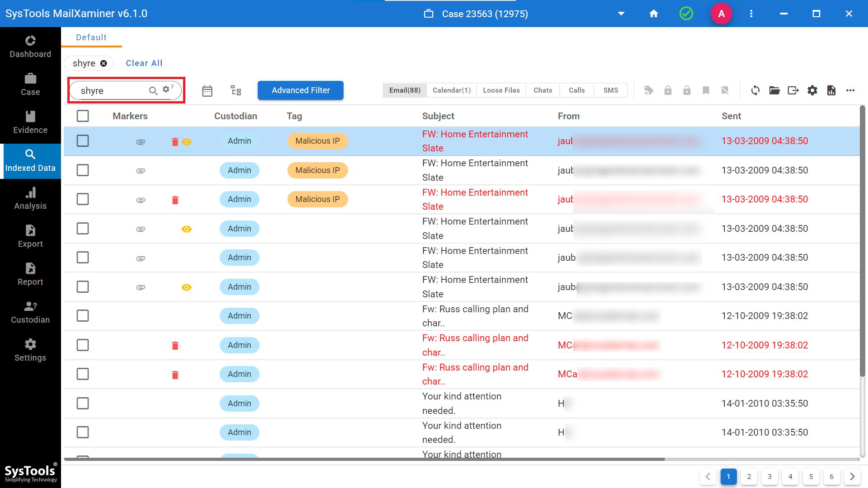Click the horizontal scrollbar below the table
Screen dimensions: 868x488
click(364, 460)
